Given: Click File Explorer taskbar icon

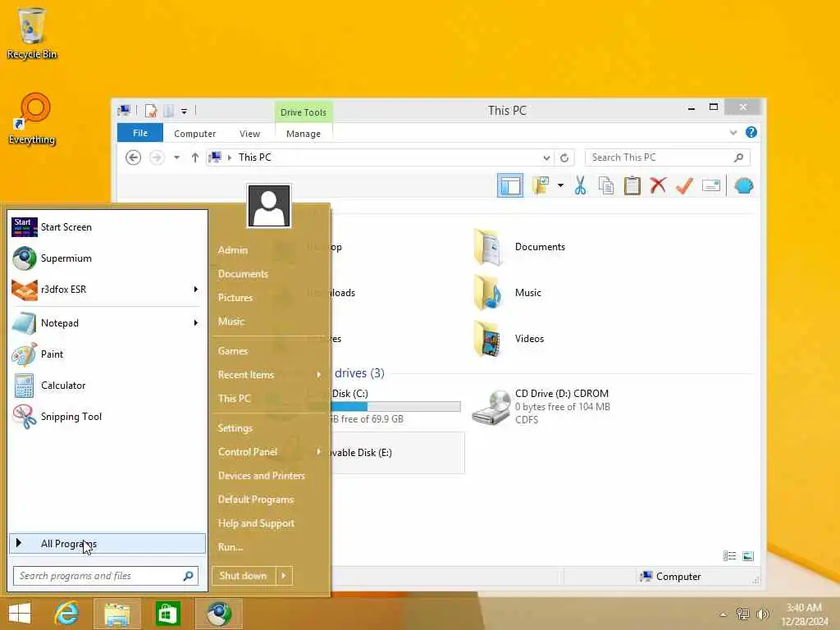Looking at the screenshot, I should pos(116,614).
